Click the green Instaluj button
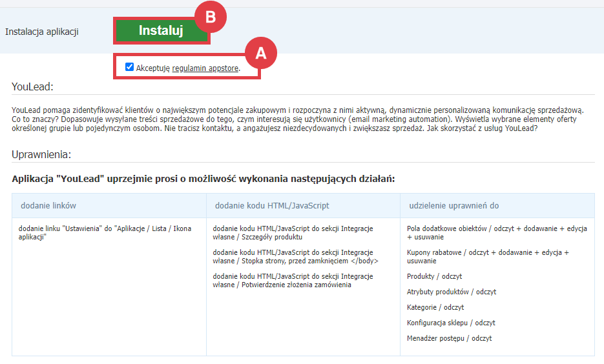The image size is (604, 364). (161, 30)
